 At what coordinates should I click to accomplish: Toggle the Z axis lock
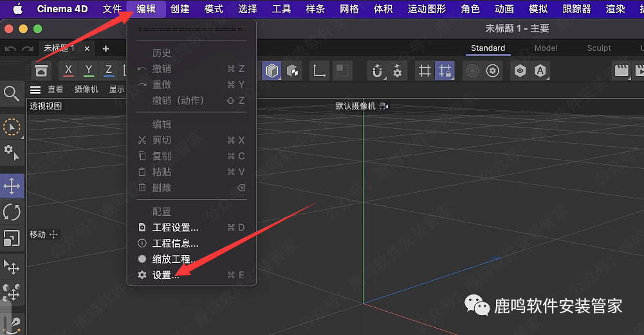click(x=109, y=70)
